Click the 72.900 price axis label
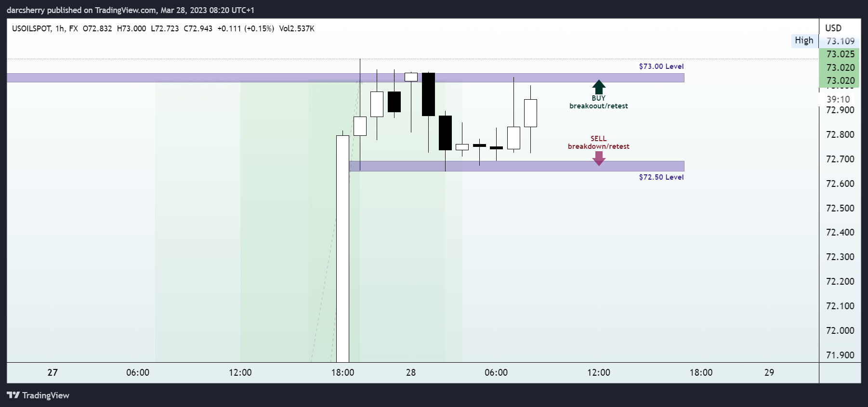This screenshot has height=407, width=868. click(x=840, y=110)
